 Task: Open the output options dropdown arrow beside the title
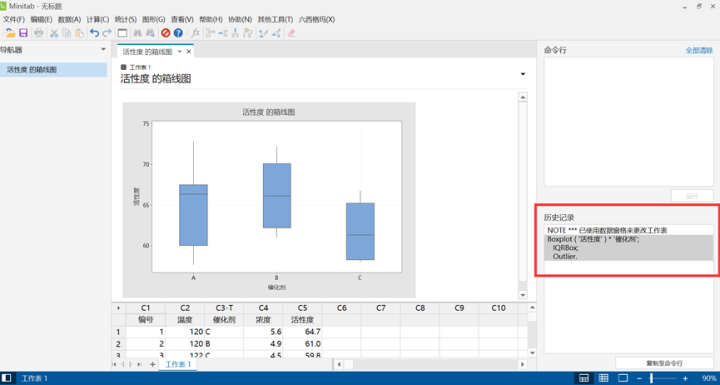click(523, 74)
